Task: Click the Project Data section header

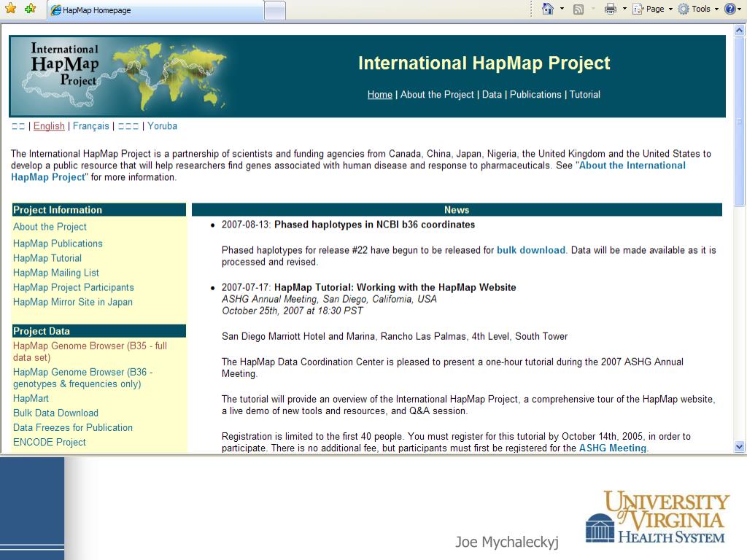Action: point(99,331)
